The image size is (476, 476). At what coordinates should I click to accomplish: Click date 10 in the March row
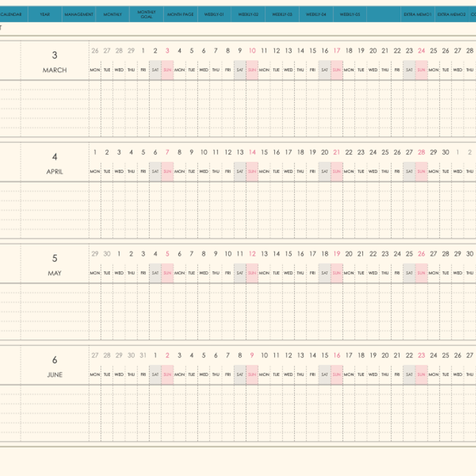point(252,51)
